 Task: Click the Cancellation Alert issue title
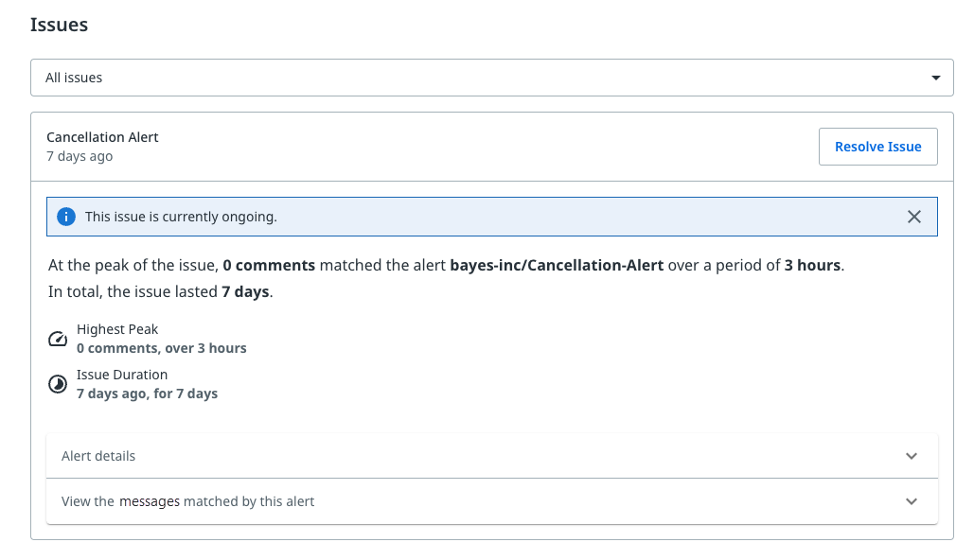tap(102, 137)
